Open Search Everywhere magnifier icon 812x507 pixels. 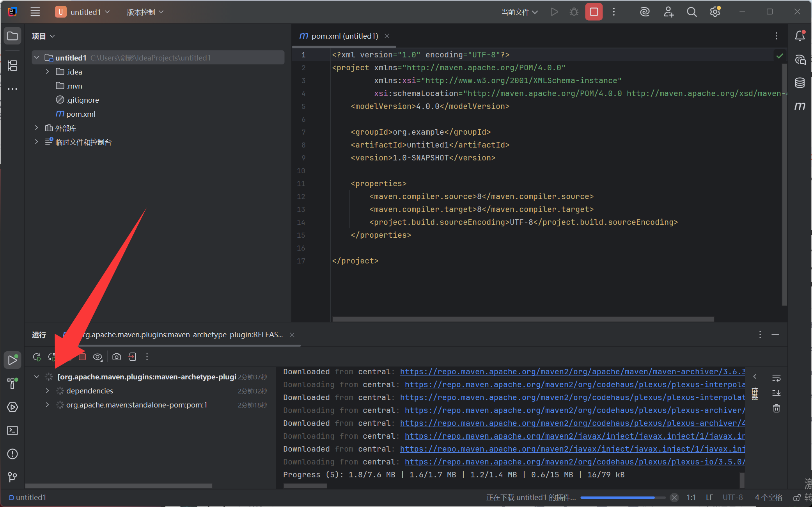click(x=691, y=12)
